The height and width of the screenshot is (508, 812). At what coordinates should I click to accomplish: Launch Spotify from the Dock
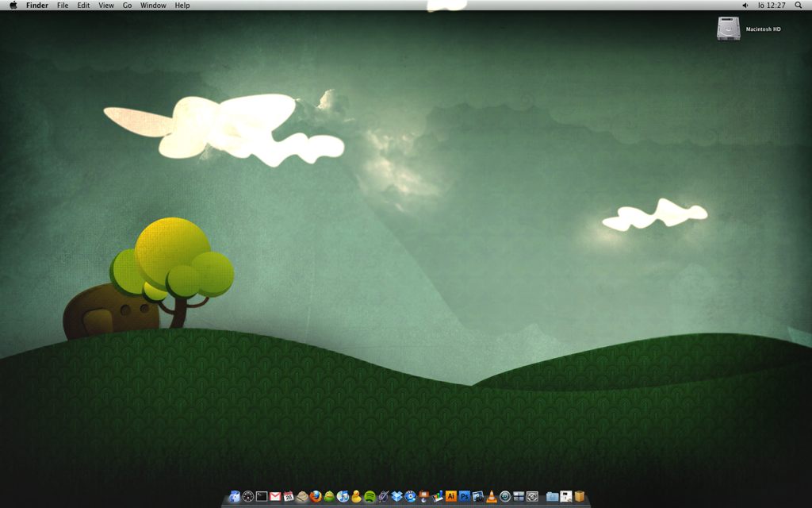click(370, 496)
